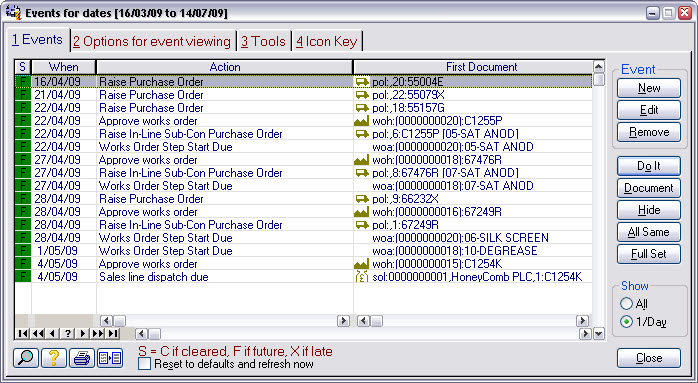Select the 1/Day radio option
Screen dimensions: 698x383
coord(626,322)
